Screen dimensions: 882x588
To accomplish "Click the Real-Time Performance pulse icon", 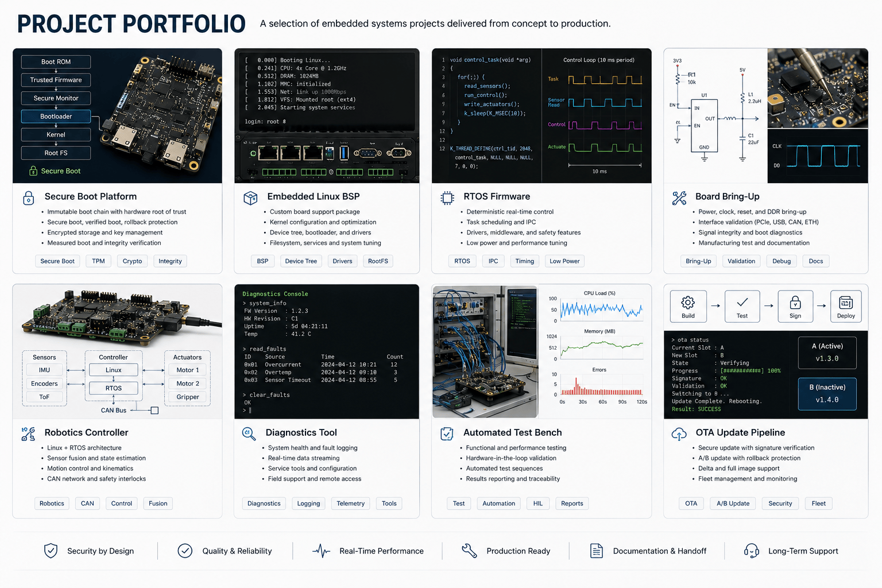I will (322, 551).
